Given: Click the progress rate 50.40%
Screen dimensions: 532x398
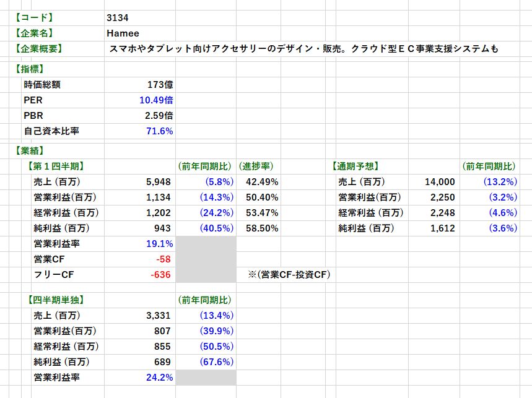Looking at the screenshot, I should click(262, 197).
